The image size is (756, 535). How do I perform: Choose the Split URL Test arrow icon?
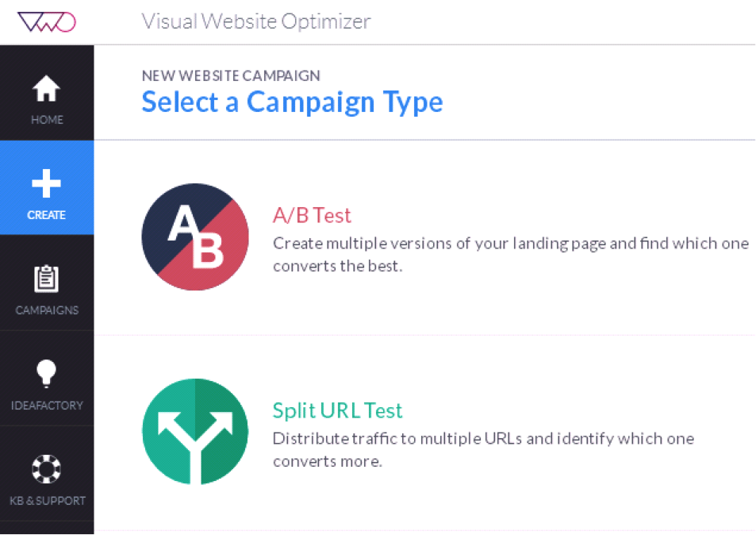(x=195, y=432)
